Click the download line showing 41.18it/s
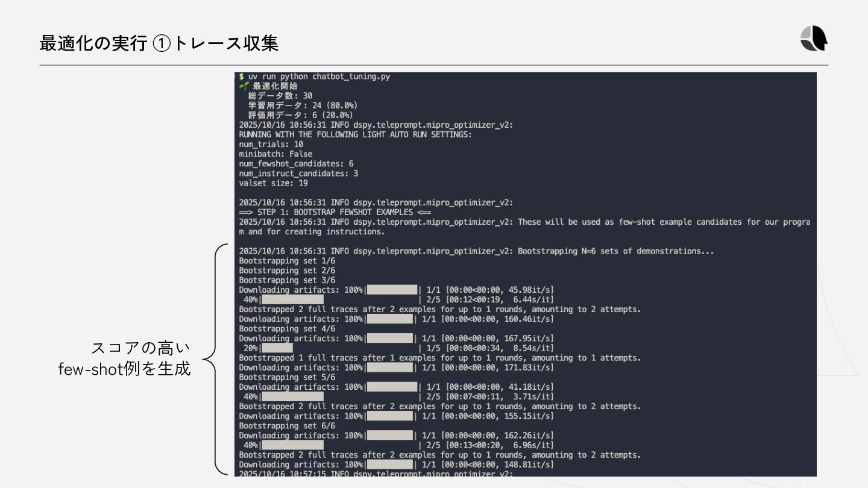 (x=397, y=387)
